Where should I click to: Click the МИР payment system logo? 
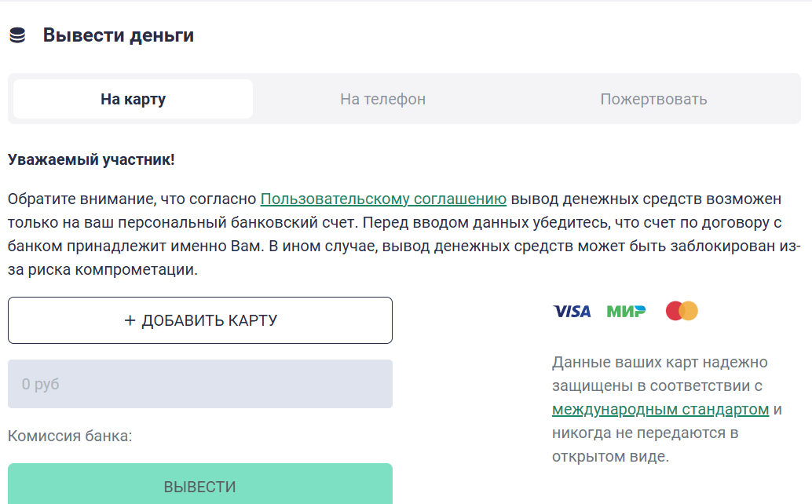(x=626, y=312)
